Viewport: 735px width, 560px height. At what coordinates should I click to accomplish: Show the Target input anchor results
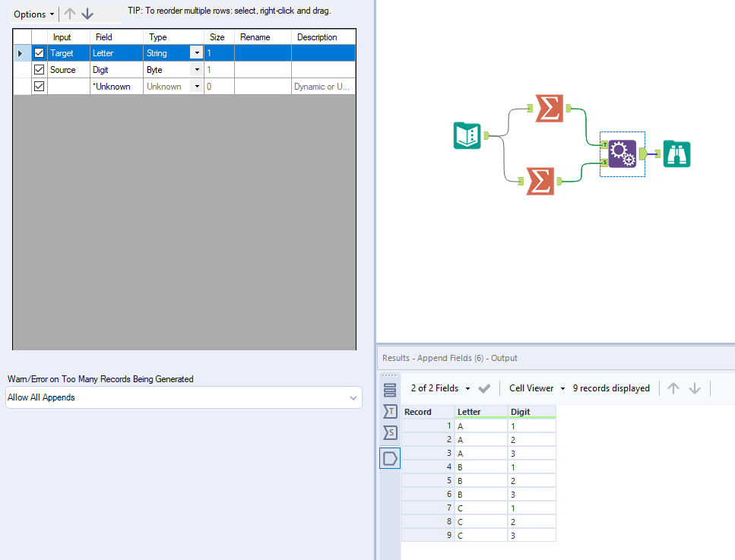click(x=390, y=411)
